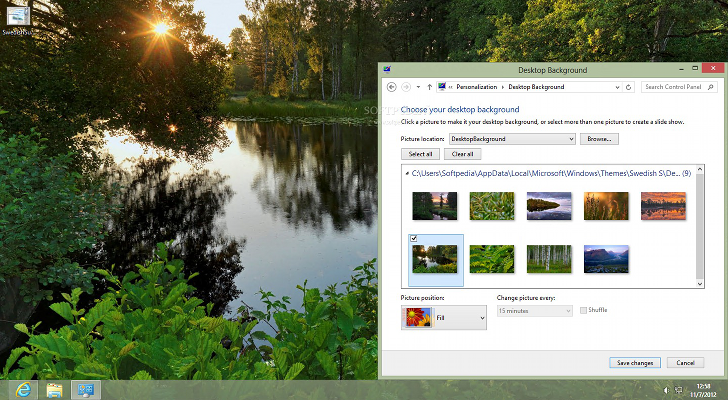728x400 pixels.
Task: Click the window title bar system icon
Action: coord(387,70)
